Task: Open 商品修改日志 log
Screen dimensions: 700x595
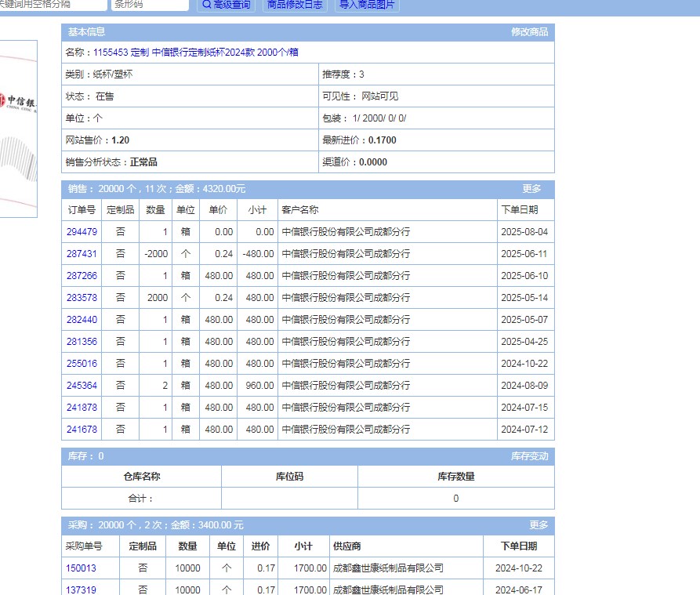Action: 295,5
